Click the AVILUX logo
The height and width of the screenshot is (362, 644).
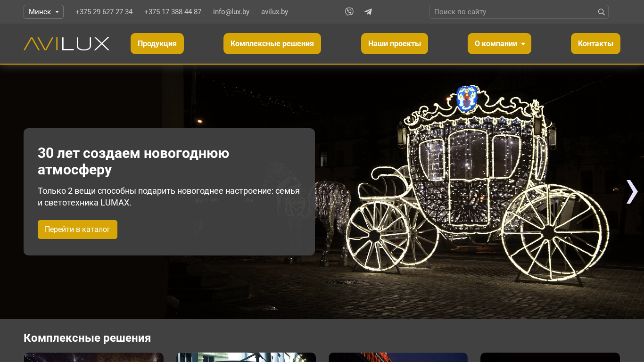66,44
